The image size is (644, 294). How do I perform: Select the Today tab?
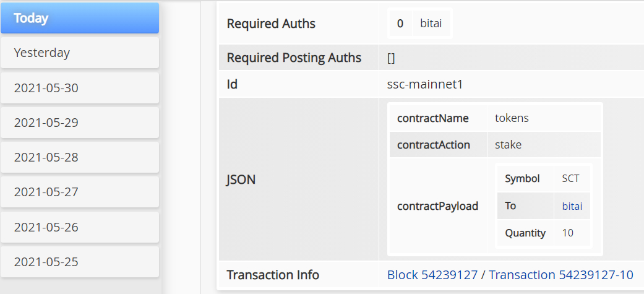[x=79, y=18]
